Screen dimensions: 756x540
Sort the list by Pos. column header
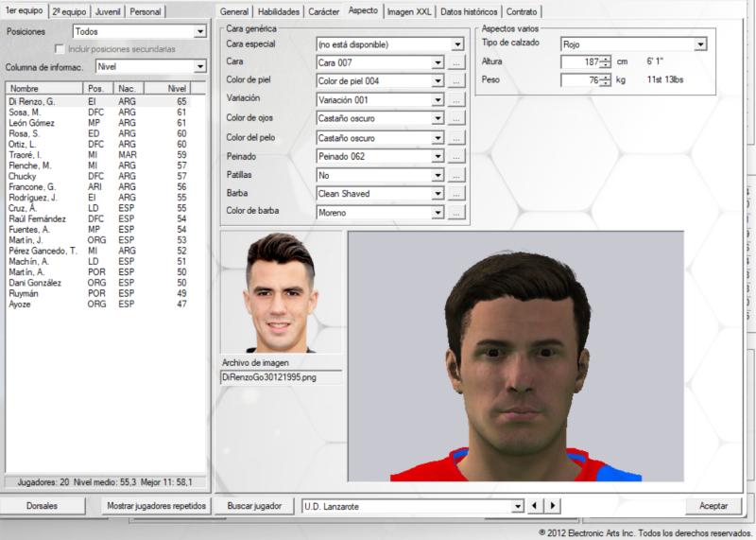coord(98,88)
